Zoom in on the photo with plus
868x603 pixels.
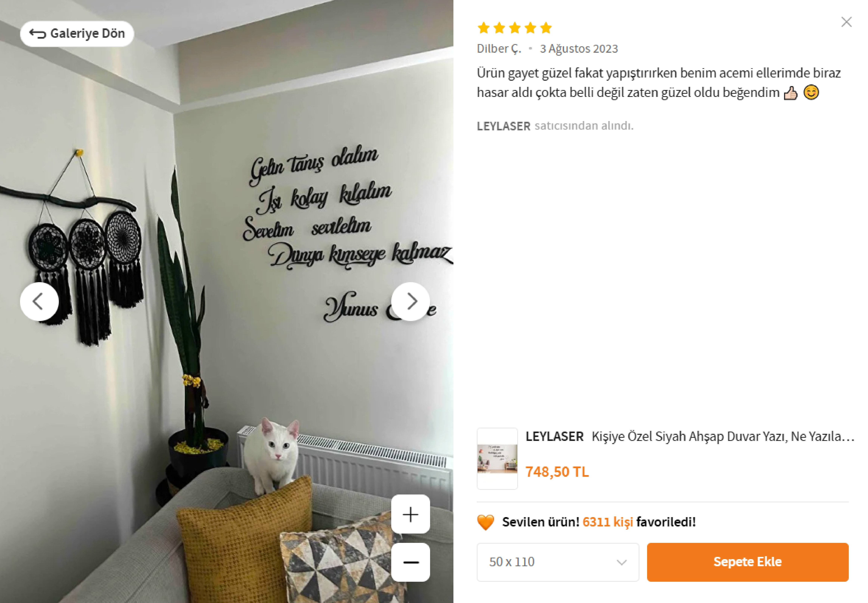point(411,514)
